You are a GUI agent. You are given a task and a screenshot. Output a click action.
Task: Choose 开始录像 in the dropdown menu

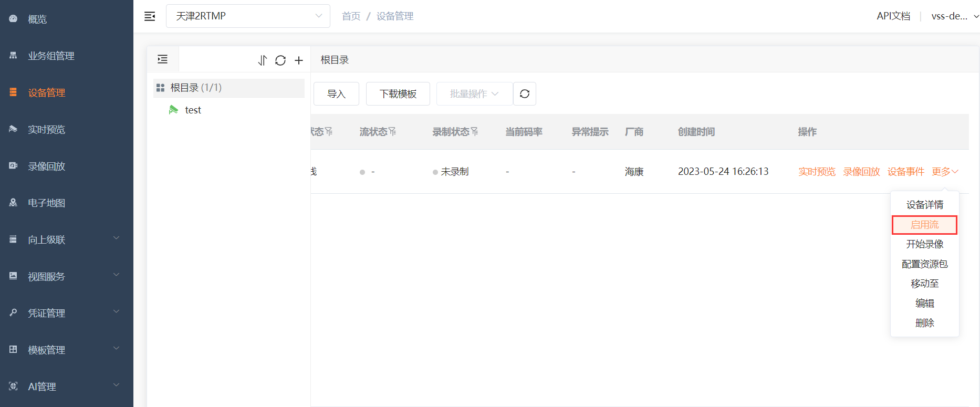[x=924, y=244]
